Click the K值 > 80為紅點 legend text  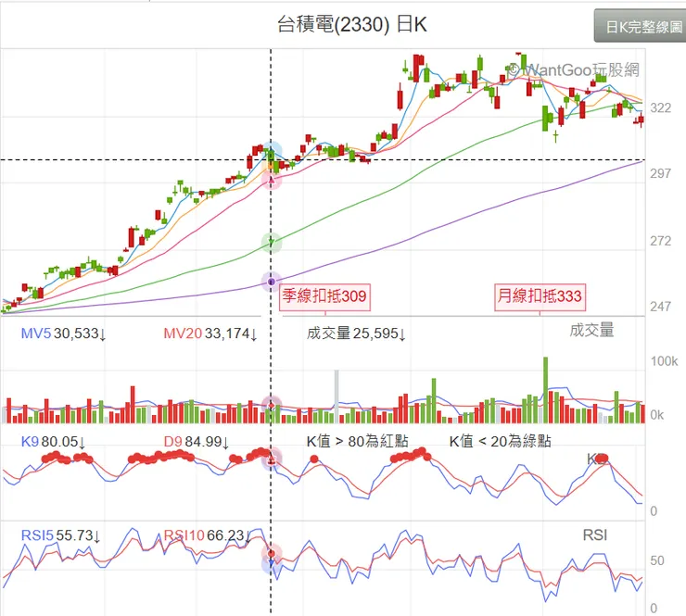coord(358,441)
